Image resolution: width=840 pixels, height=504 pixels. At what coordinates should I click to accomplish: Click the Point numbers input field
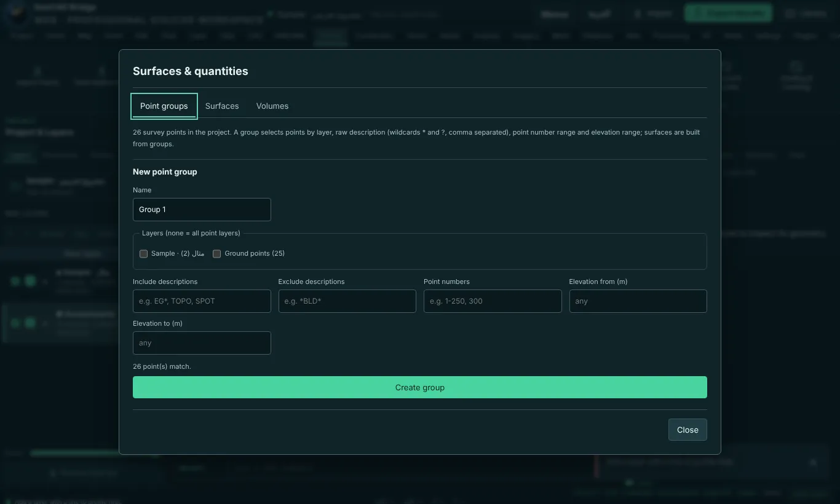(x=493, y=301)
